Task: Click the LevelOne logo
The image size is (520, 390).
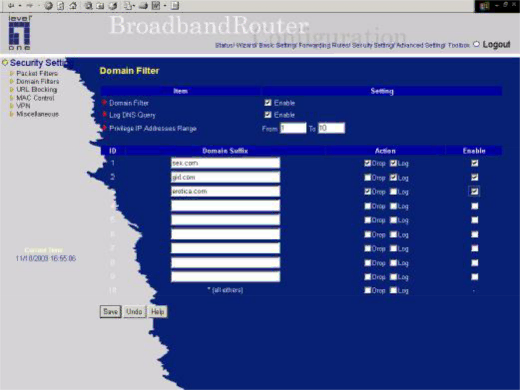Action: click(x=20, y=32)
